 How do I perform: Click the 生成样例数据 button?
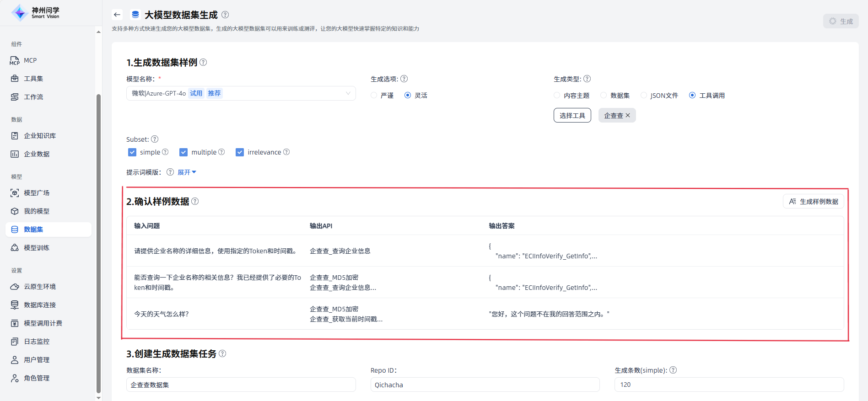[x=813, y=202]
